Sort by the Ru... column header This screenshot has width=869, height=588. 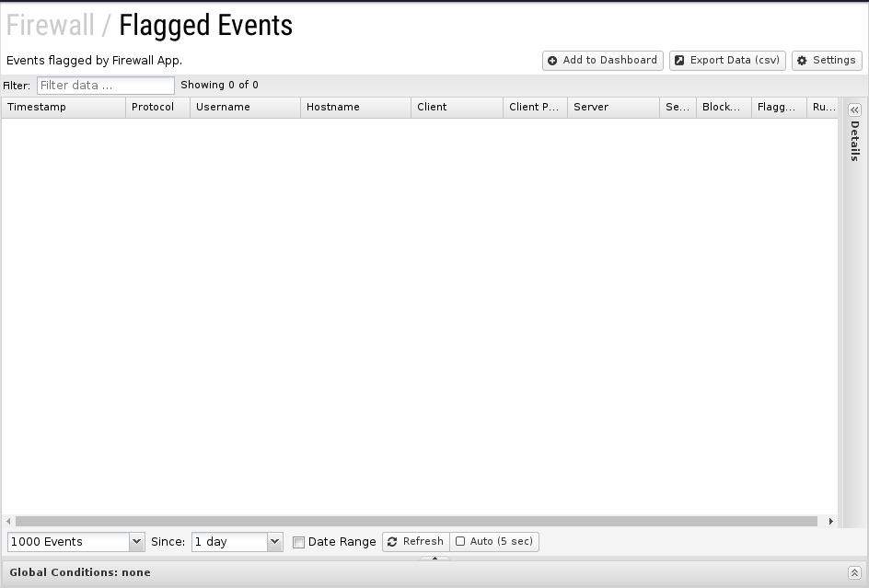coord(822,107)
